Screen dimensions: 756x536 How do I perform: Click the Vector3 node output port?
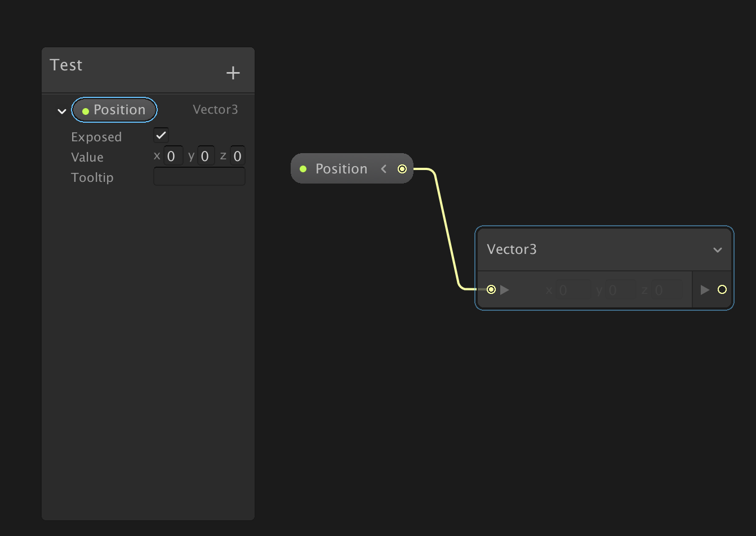(722, 289)
